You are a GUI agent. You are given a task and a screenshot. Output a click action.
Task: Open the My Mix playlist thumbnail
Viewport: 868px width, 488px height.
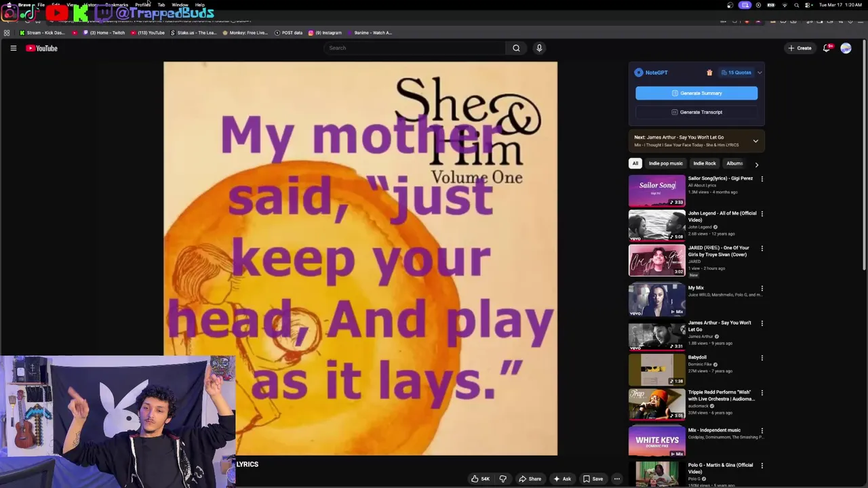[x=657, y=300]
